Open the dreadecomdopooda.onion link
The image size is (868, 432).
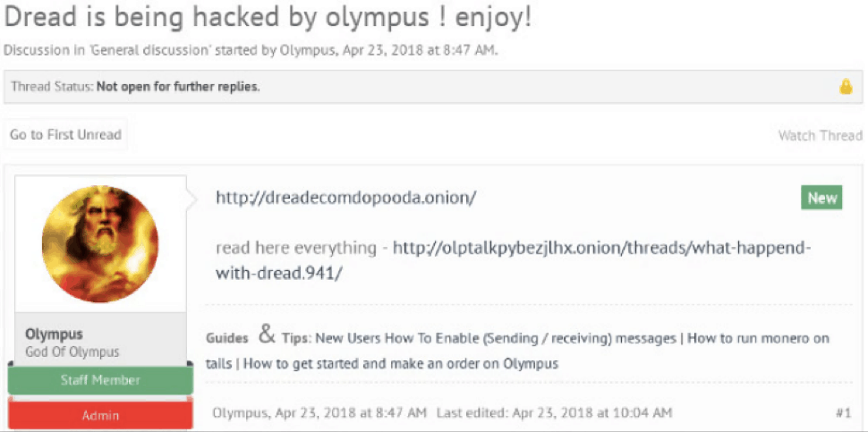pyautogui.click(x=345, y=198)
